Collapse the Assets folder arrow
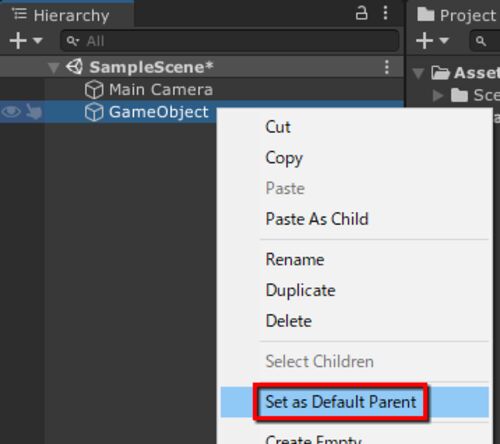The height and width of the screenshot is (444, 500). point(418,73)
